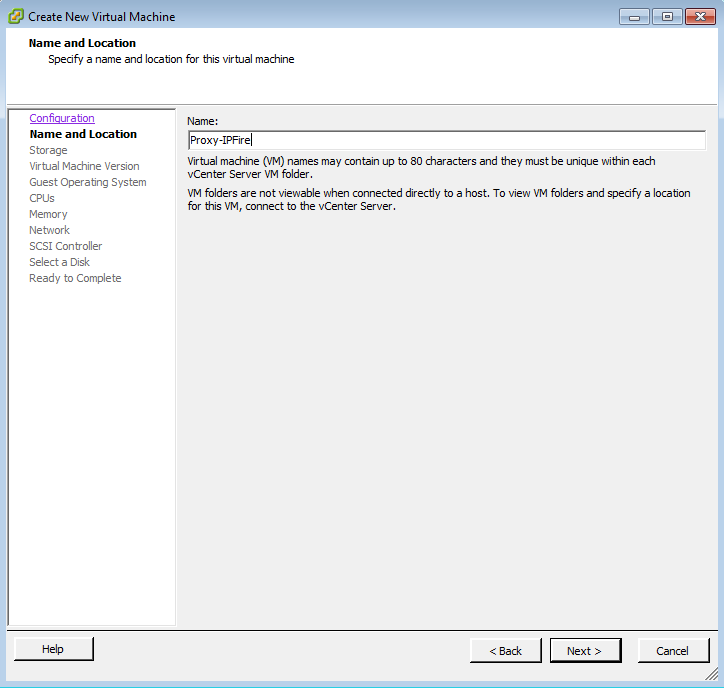This screenshot has height=688, width=724.
Task: Go back with the Back button
Action: 505,651
